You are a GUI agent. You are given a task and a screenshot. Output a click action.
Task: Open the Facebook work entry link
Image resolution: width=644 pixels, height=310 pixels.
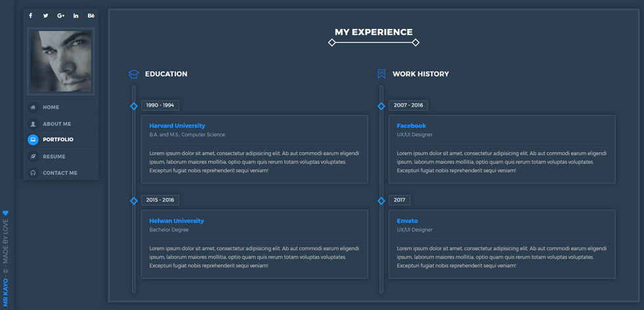[x=411, y=126]
